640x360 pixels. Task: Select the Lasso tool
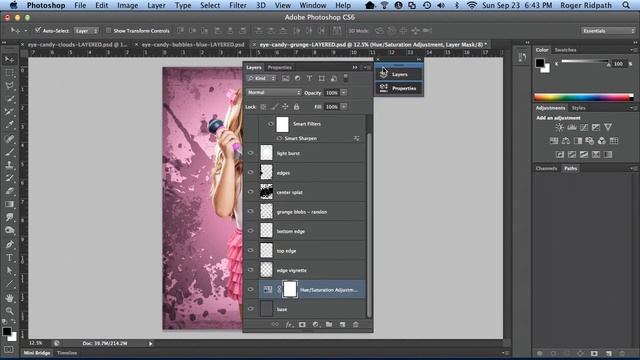click(9, 86)
